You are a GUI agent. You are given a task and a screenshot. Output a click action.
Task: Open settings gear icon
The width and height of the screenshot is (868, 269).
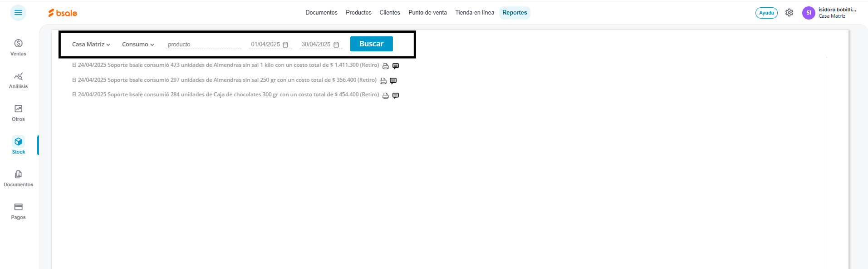[x=789, y=13]
